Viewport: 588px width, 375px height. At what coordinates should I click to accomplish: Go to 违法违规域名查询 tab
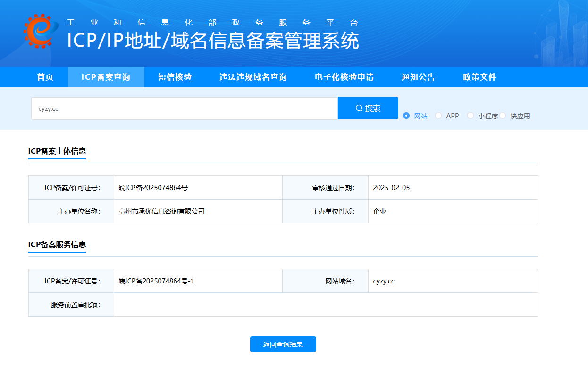click(253, 77)
